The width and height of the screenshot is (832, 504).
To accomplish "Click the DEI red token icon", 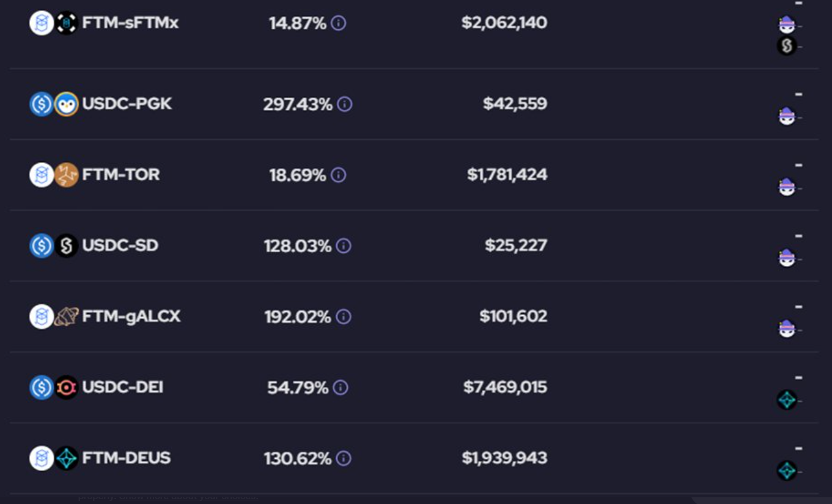I will [x=66, y=387].
